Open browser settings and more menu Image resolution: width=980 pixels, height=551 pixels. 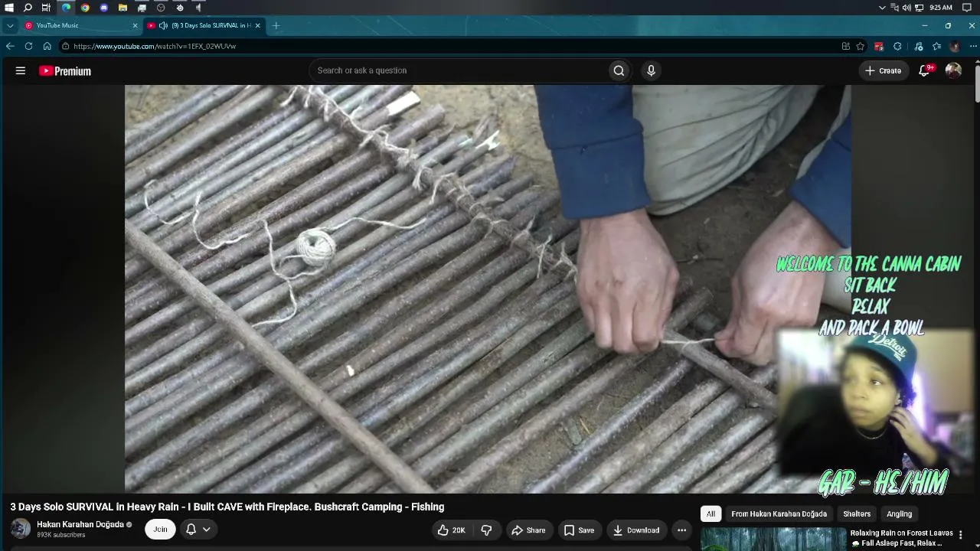[x=973, y=46]
